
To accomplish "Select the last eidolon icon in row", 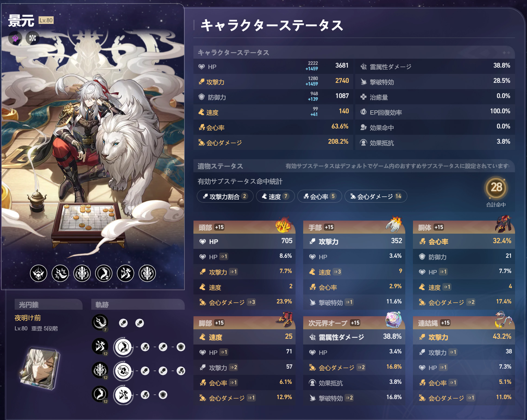I will 147,273.
